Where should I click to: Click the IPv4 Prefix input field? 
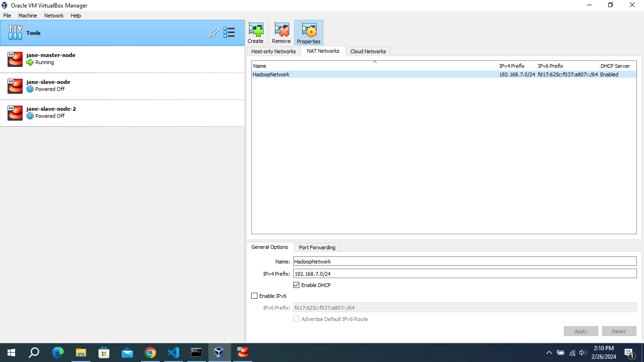point(464,273)
